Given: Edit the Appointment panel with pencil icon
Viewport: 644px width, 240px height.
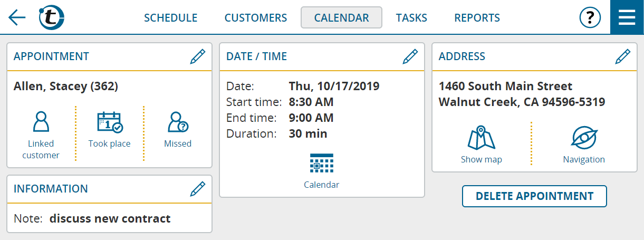Looking at the screenshot, I should 197,56.
